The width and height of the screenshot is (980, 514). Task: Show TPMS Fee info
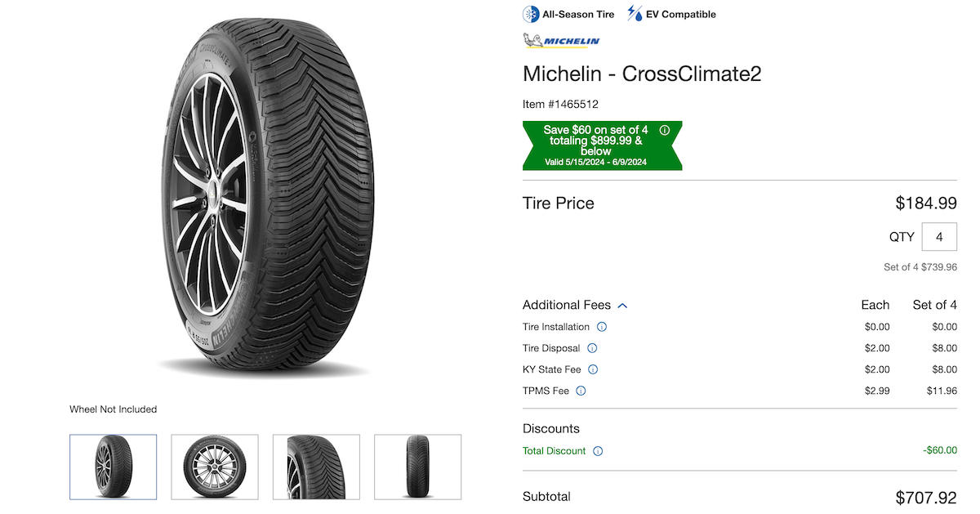pos(581,391)
